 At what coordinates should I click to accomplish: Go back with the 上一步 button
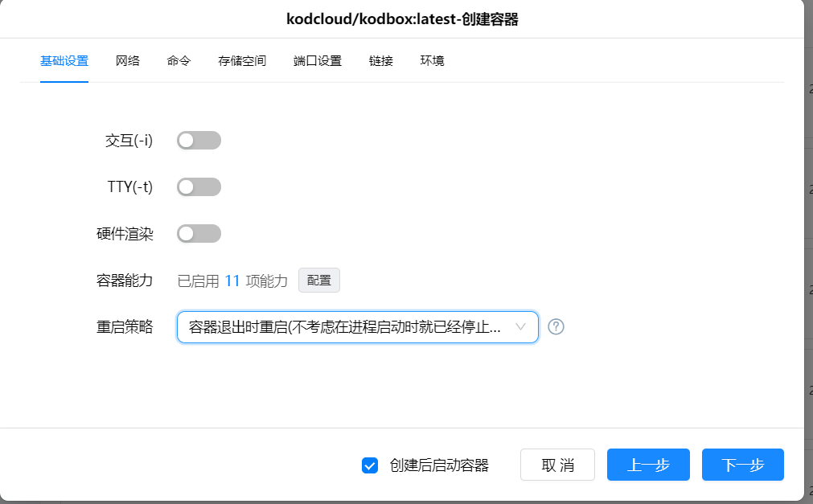point(648,465)
